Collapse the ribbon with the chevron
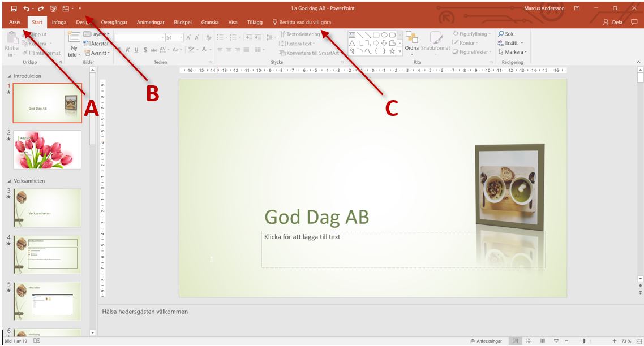The width and height of the screenshot is (644, 346). pyautogui.click(x=638, y=62)
